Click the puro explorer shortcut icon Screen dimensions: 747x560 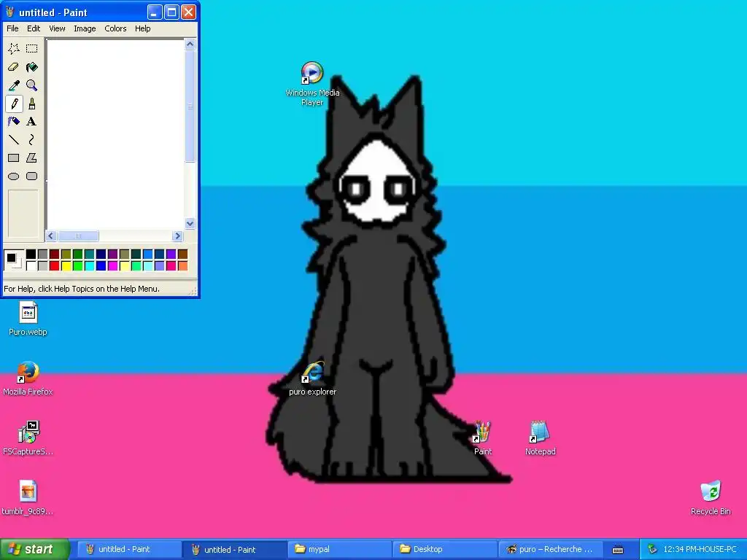coord(312,372)
